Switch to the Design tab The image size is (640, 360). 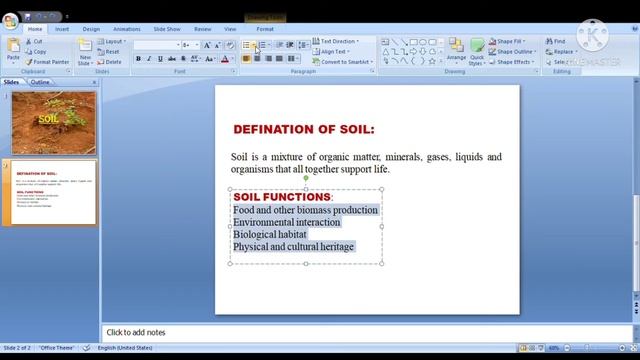91,29
